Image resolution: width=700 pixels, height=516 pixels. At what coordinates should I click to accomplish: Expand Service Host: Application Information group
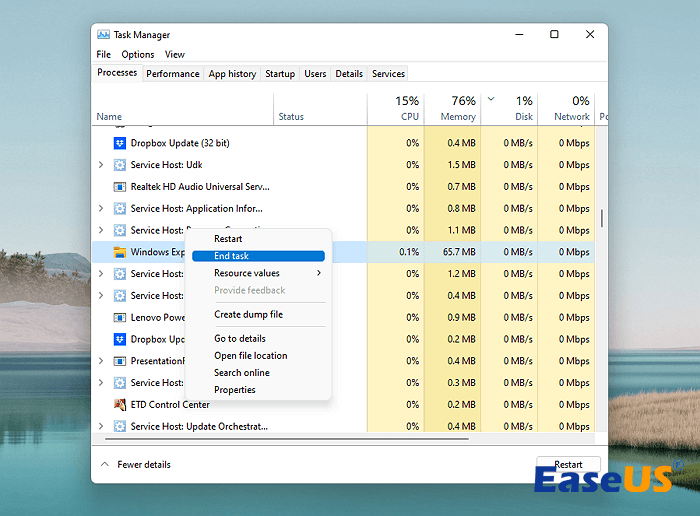pyautogui.click(x=101, y=208)
